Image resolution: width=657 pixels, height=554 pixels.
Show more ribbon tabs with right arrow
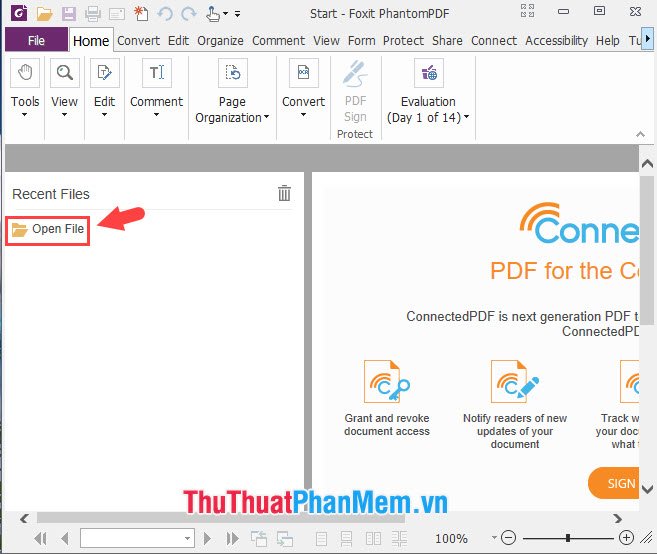648,39
